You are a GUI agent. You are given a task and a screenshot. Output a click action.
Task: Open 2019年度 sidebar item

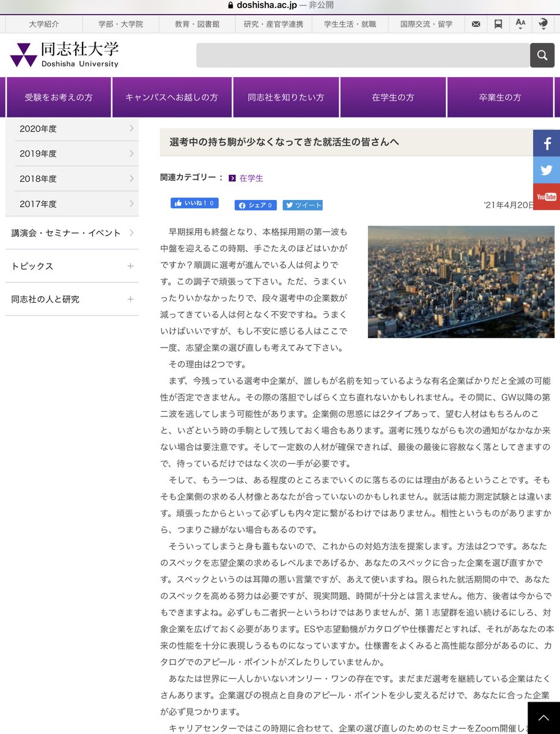(x=77, y=154)
